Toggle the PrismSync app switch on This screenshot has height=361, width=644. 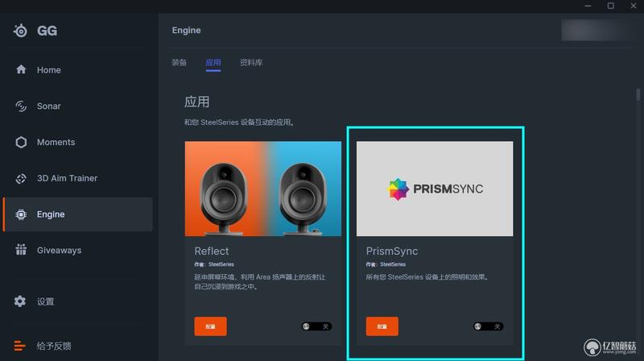pyautogui.click(x=488, y=326)
